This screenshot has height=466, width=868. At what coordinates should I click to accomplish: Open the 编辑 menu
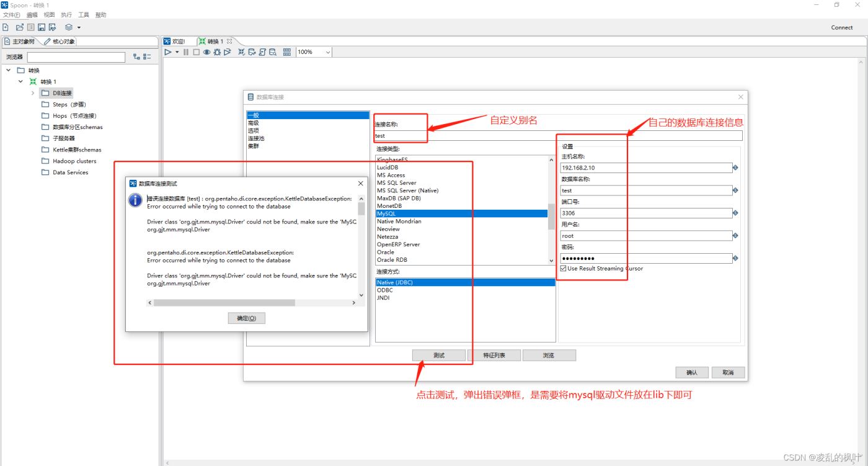pyautogui.click(x=32, y=15)
